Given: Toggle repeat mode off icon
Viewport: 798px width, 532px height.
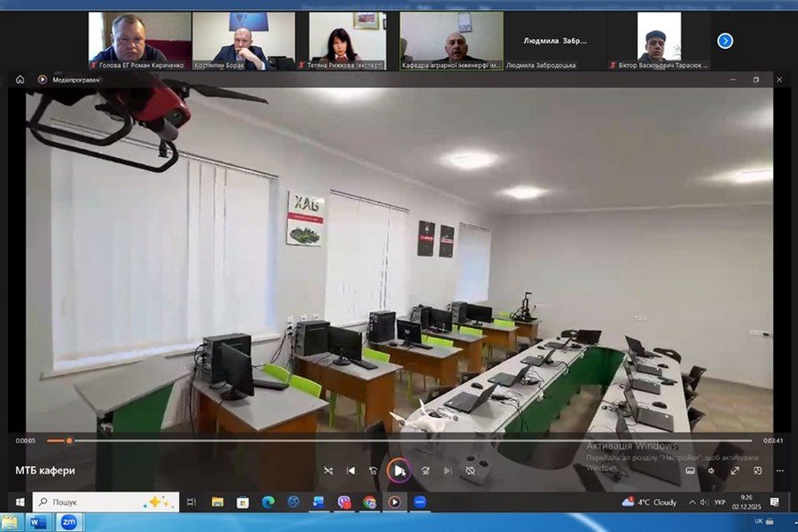Looking at the screenshot, I should (x=471, y=471).
